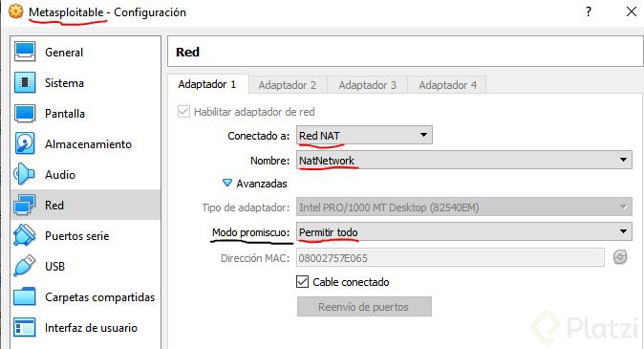Uncheck the Cable conectado checkbox
Viewport: 644px width, 349px height.
[302, 282]
